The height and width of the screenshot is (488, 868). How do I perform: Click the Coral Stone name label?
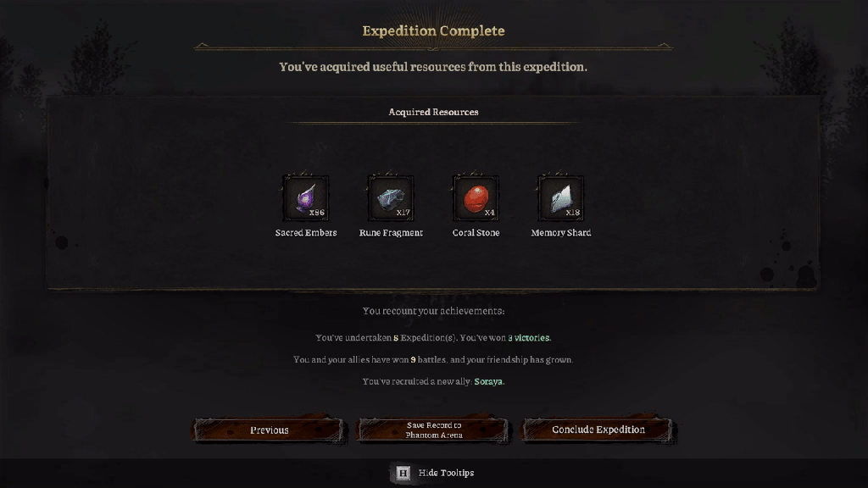point(476,233)
